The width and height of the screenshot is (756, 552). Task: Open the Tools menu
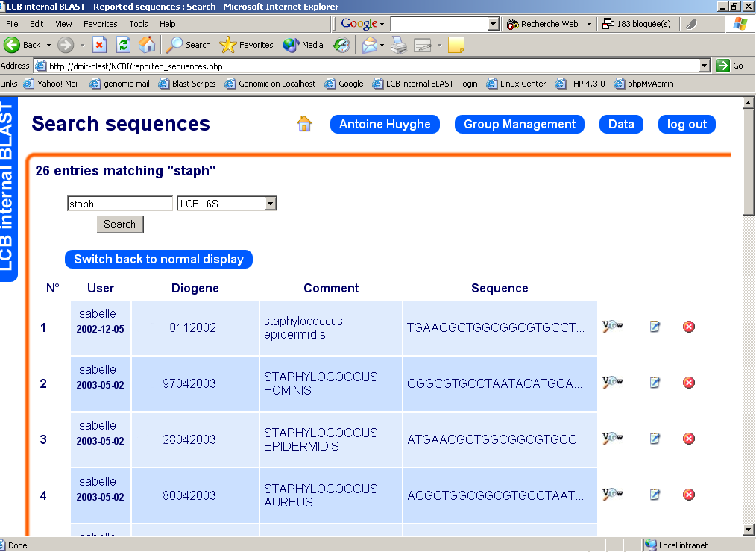coord(139,23)
